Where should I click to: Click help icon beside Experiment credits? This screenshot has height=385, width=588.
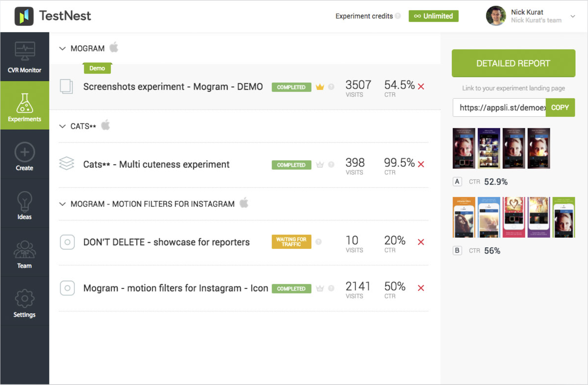pyautogui.click(x=398, y=16)
